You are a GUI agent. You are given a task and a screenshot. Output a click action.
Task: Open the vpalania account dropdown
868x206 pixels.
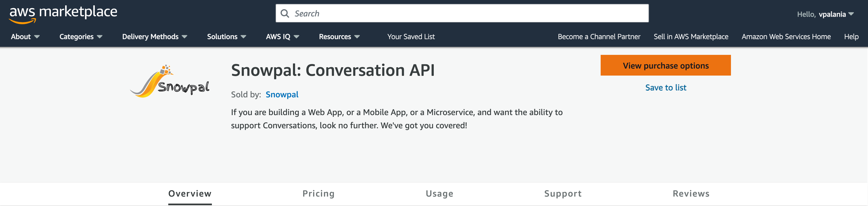(x=825, y=14)
